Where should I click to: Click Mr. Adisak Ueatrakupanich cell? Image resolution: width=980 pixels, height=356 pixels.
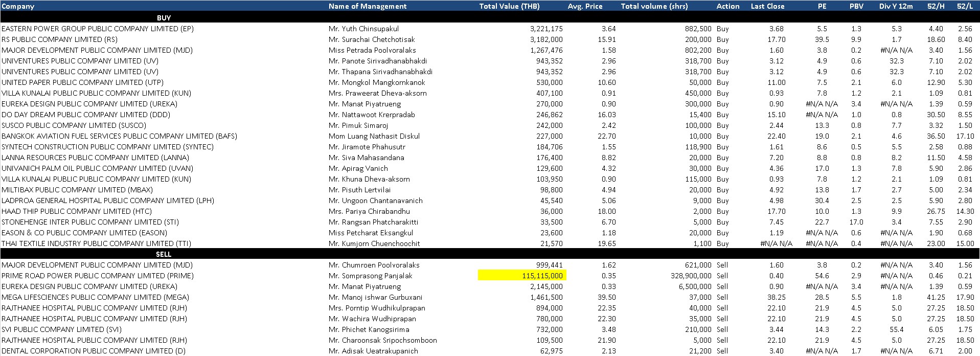coord(373,351)
